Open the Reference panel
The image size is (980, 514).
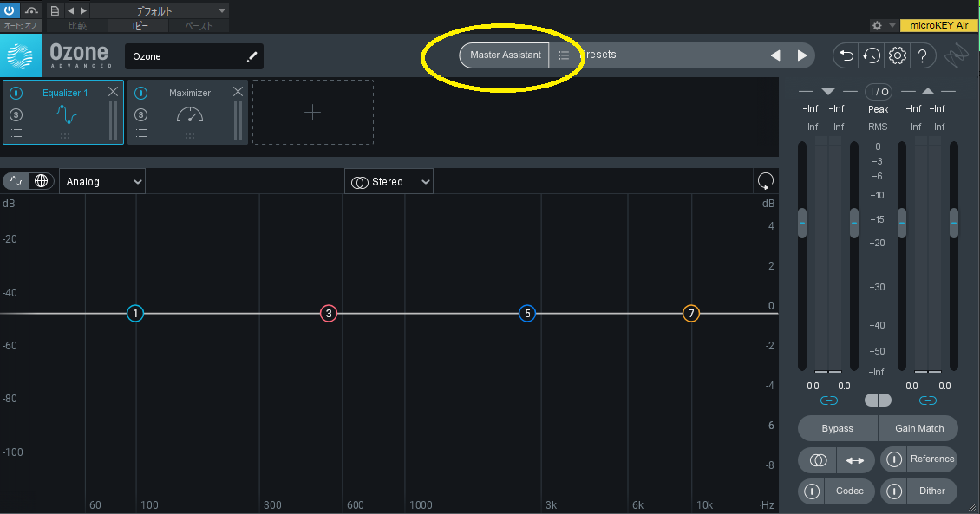pyautogui.click(x=932, y=459)
